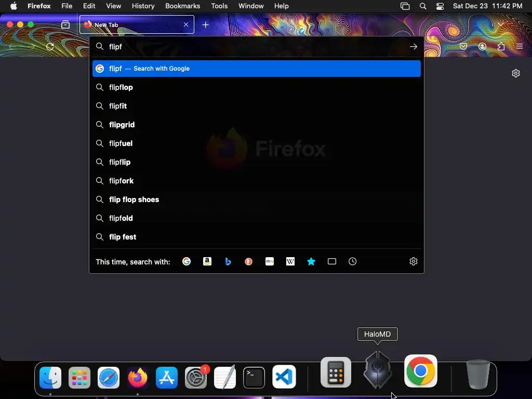Reload the current page
Image resolution: width=532 pixels, height=399 pixels.
pos(50,46)
